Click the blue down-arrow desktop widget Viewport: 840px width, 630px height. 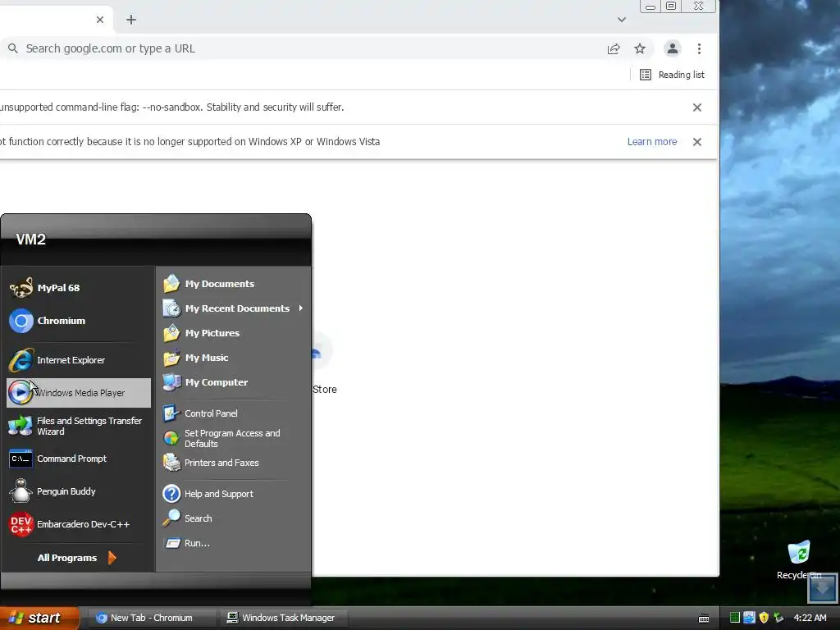(822, 587)
